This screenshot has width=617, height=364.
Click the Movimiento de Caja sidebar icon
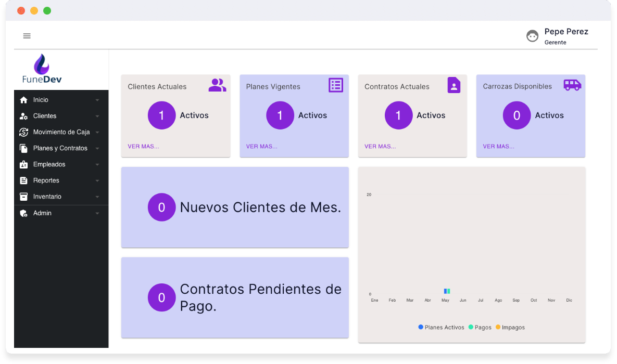23,132
